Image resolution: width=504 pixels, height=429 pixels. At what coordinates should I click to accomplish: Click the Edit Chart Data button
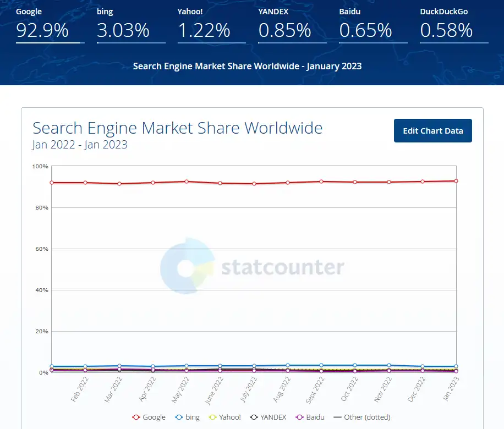tap(432, 130)
